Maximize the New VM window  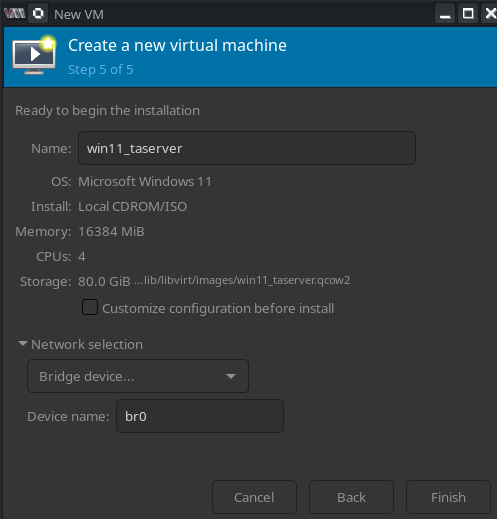[x=468, y=14]
